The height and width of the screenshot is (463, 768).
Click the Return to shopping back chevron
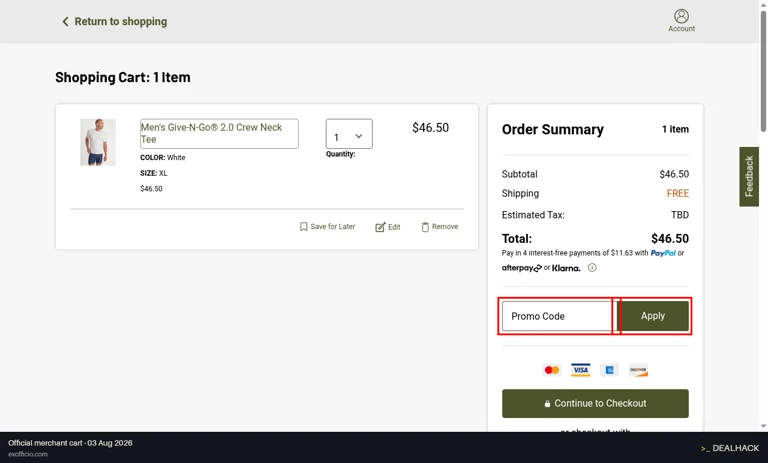65,22
